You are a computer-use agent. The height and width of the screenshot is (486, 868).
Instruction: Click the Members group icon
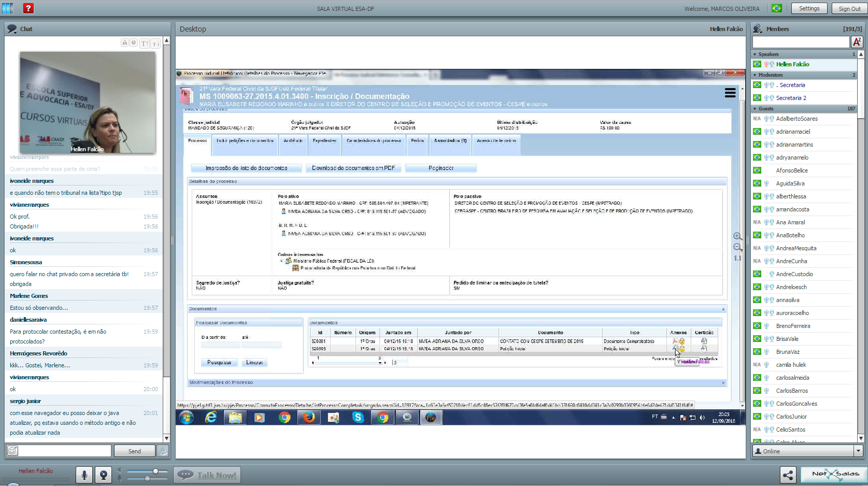click(758, 29)
